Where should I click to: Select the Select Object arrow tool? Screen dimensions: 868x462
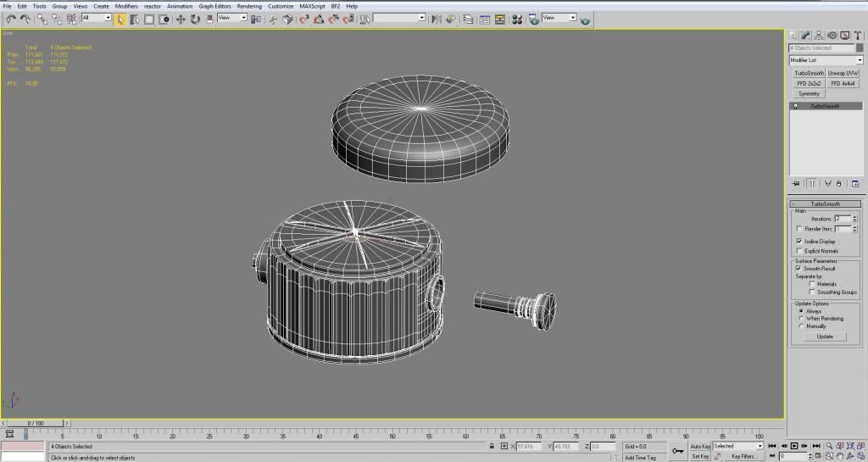tap(120, 19)
